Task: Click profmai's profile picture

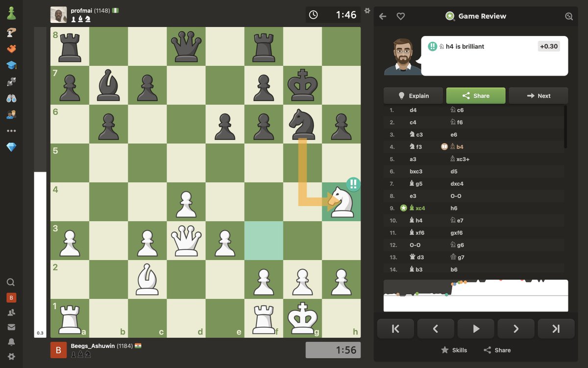Action: tap(58, 15)
